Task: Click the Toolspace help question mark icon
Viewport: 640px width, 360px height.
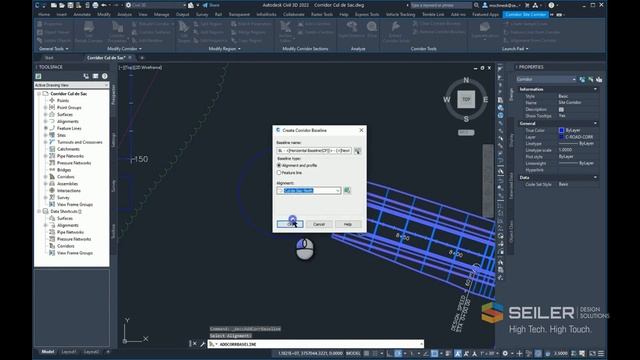Action: [105, 76]
